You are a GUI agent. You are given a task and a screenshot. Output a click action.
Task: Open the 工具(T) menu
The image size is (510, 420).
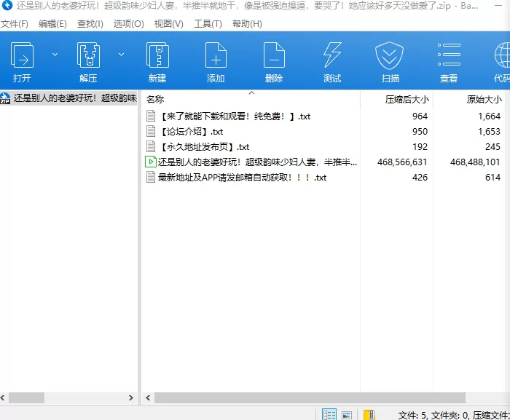[208, 24]
